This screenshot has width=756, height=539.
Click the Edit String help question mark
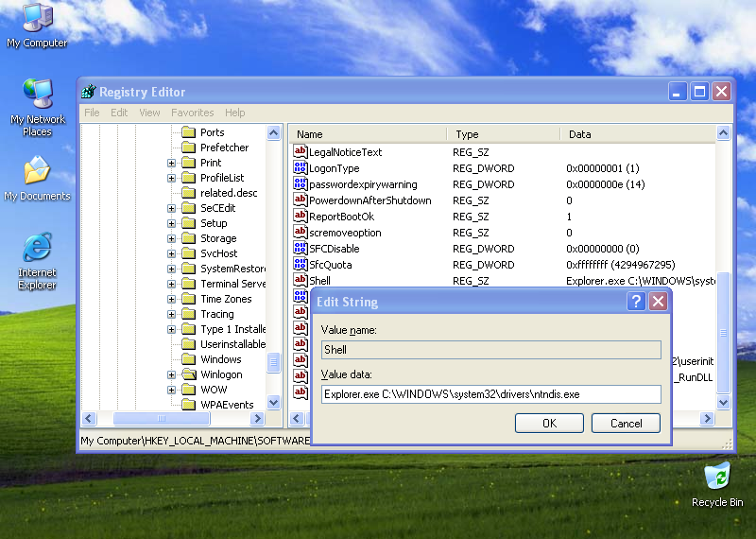(636, 302)
